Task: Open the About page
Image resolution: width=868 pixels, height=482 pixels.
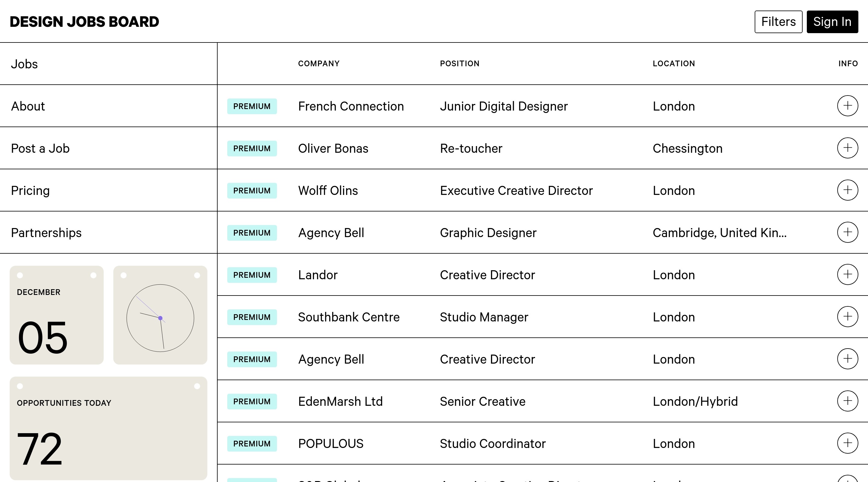Action: pos(28,106)
